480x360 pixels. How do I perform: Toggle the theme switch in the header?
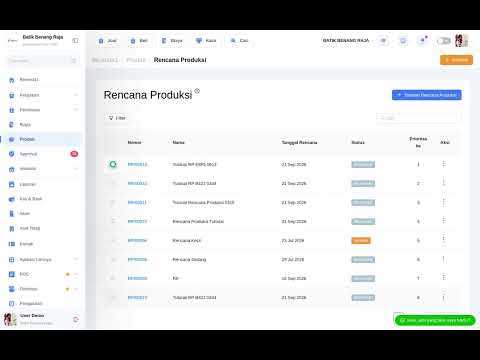pos(444,41)
